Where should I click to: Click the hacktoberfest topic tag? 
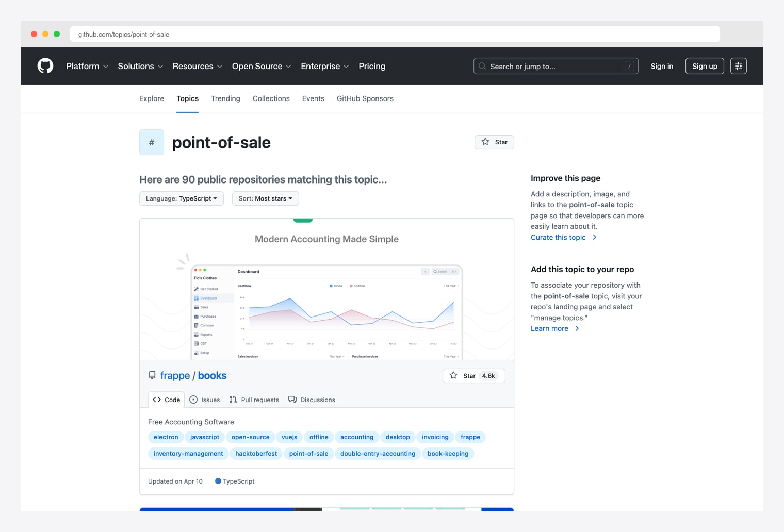pyautogui.click(x=256, y=454)
